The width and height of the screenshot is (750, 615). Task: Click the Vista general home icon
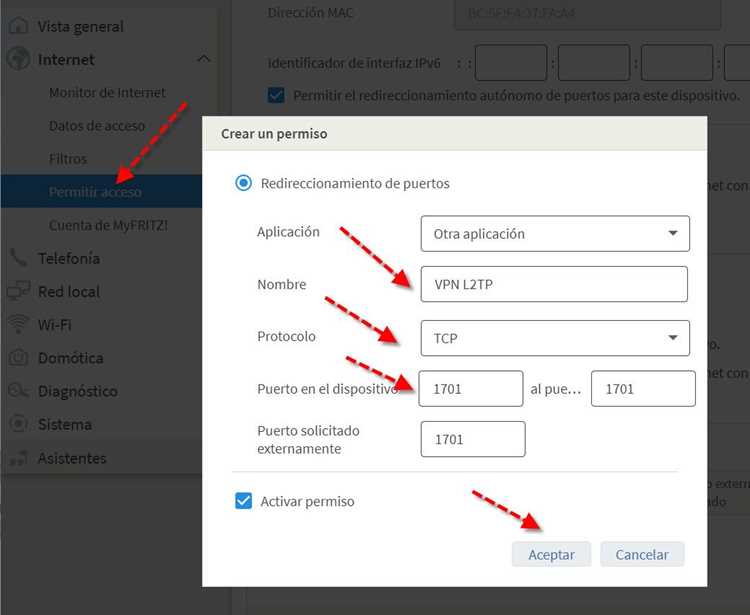tap(18, 26)
